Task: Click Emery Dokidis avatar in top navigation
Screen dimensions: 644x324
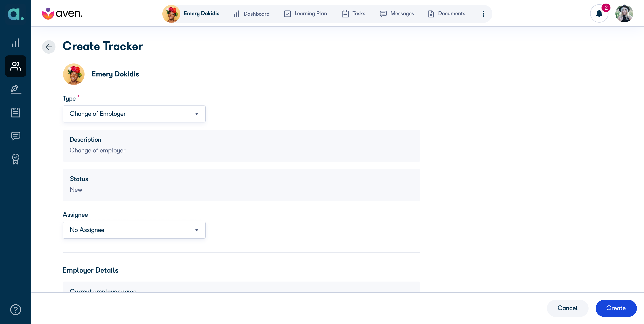Action: point(171,14)
